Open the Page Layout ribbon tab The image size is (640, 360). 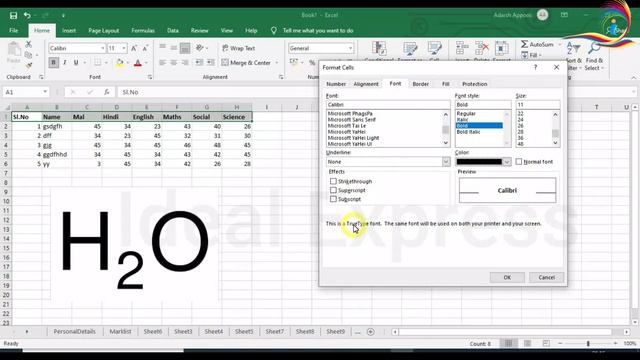pos(104,31)
